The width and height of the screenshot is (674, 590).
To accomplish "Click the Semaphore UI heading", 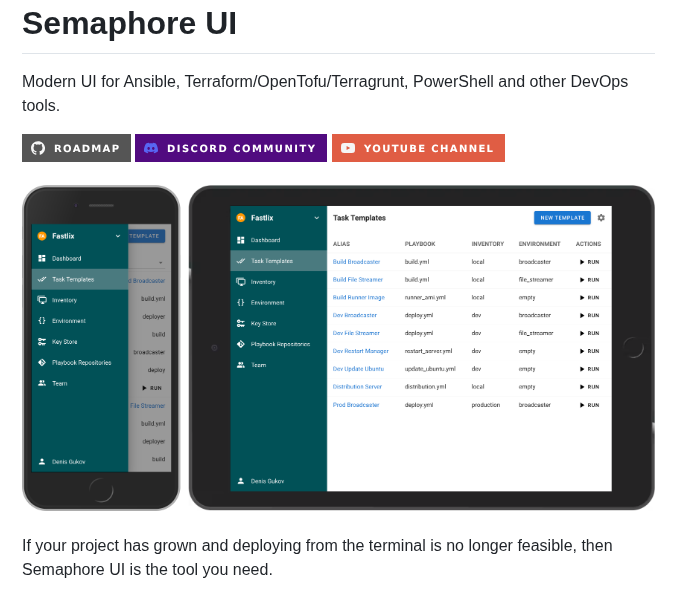I will [129, 24].
